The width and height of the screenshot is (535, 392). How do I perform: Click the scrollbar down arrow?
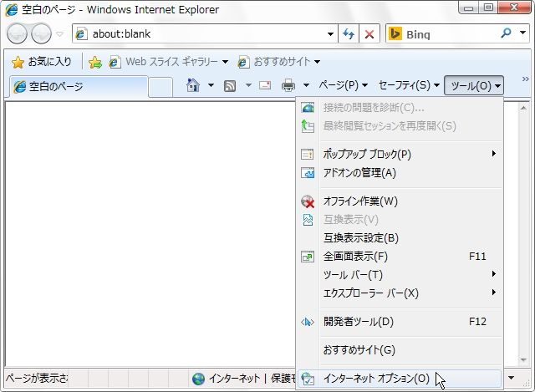click(523, 360)
